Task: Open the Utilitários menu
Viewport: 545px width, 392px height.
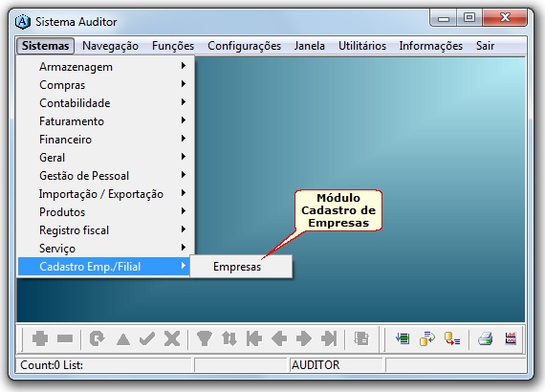Action: click(362, 46)
